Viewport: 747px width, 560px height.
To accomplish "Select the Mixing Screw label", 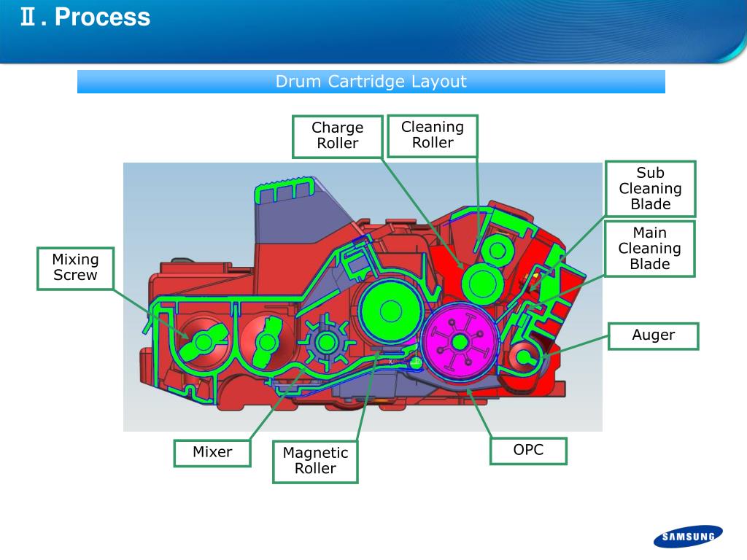I will (x=75, y=268).
